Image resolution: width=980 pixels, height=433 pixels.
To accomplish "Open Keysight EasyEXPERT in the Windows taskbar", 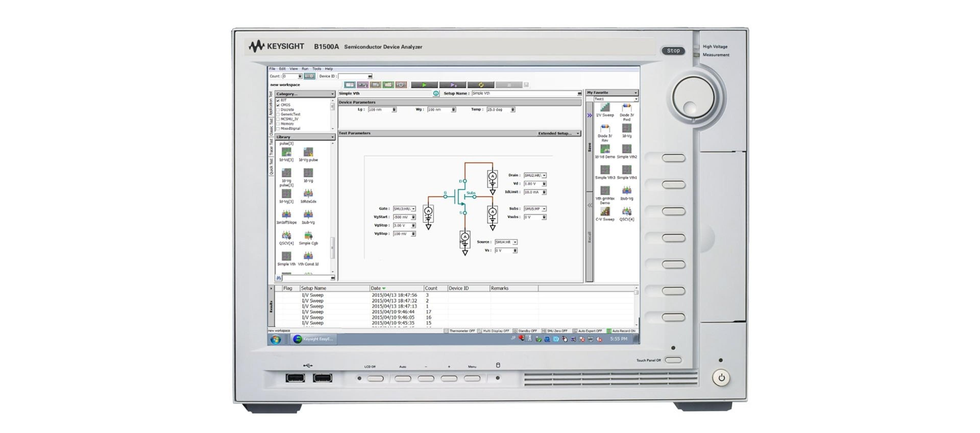I will [313, 339].
